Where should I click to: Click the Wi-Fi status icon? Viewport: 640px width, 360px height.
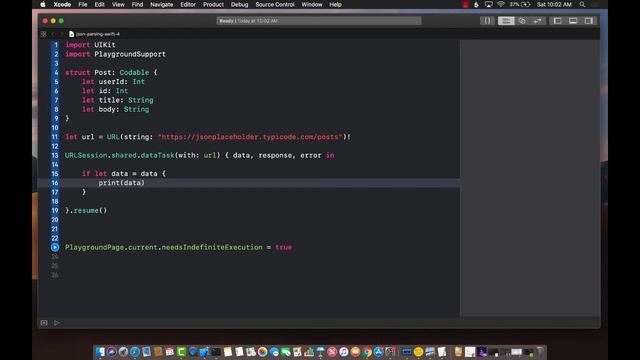point(501,4)
